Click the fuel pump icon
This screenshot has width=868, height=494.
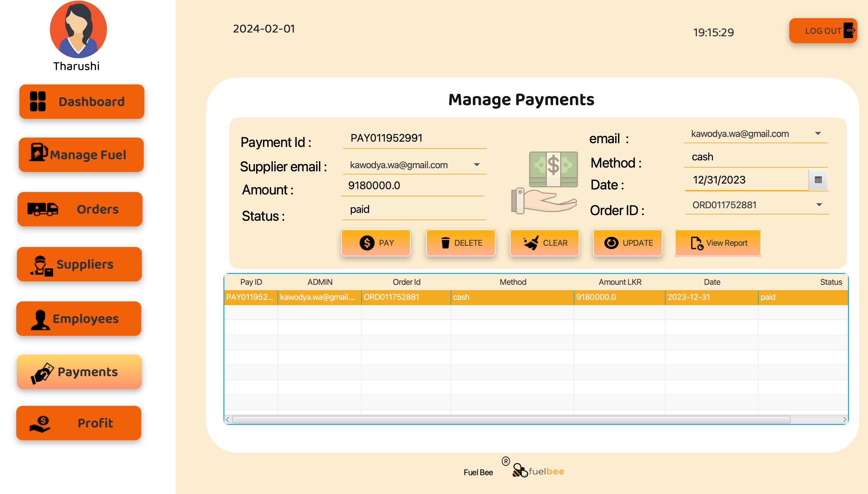pyautogui.click(x=38, y=151)
